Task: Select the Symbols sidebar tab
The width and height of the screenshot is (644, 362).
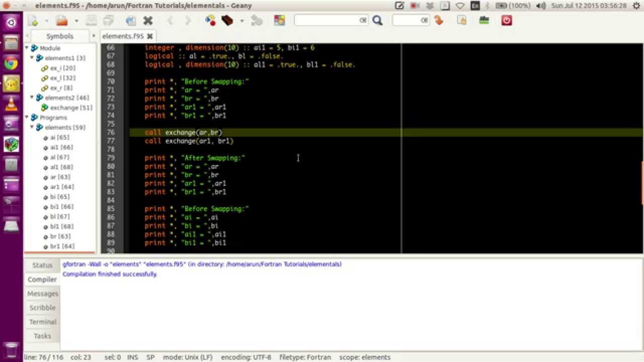Action: click(60, 36)
